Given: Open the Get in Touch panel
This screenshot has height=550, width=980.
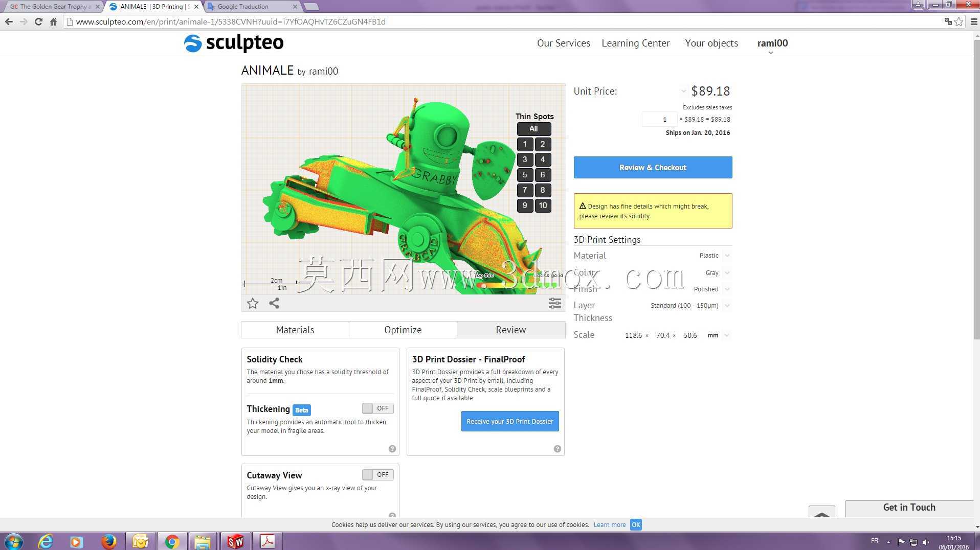Looking at the screenshot, I should click(909, 508).
